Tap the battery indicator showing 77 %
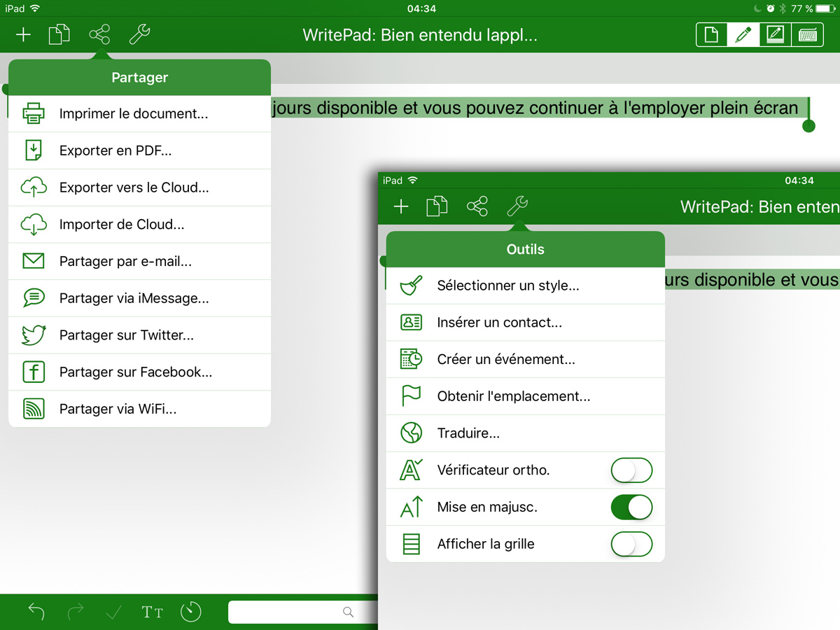The height and width of the screenshot is (630, 840). coord(826,8)
